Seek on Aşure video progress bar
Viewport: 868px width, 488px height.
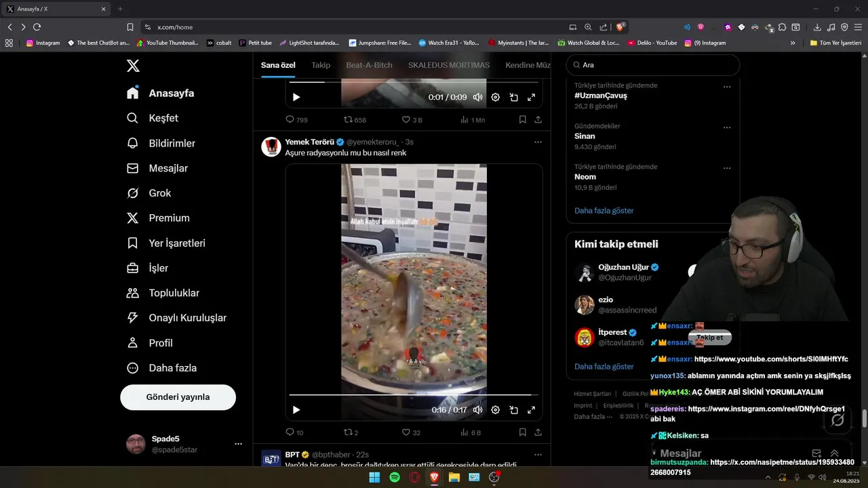[x=414, y=394]
